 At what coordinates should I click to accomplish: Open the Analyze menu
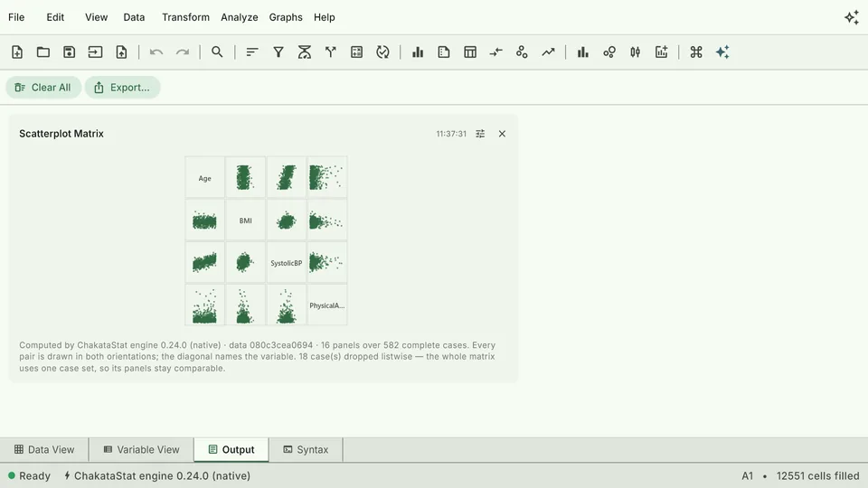pos(239,17)
